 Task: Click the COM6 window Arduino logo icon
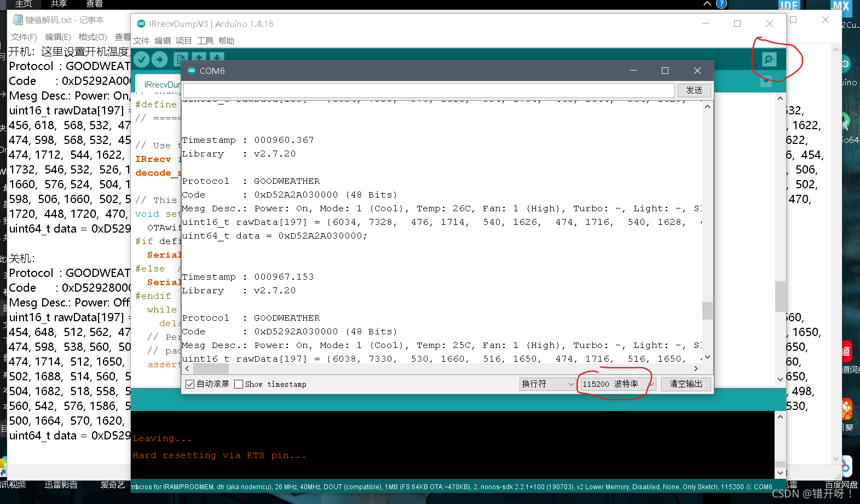(x=192, y=71)
